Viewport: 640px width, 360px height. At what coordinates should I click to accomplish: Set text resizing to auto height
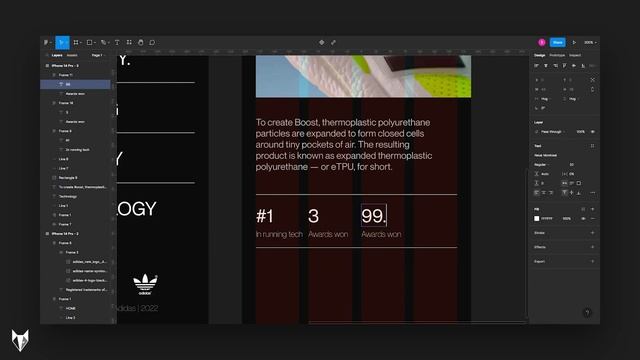(572, 183)
